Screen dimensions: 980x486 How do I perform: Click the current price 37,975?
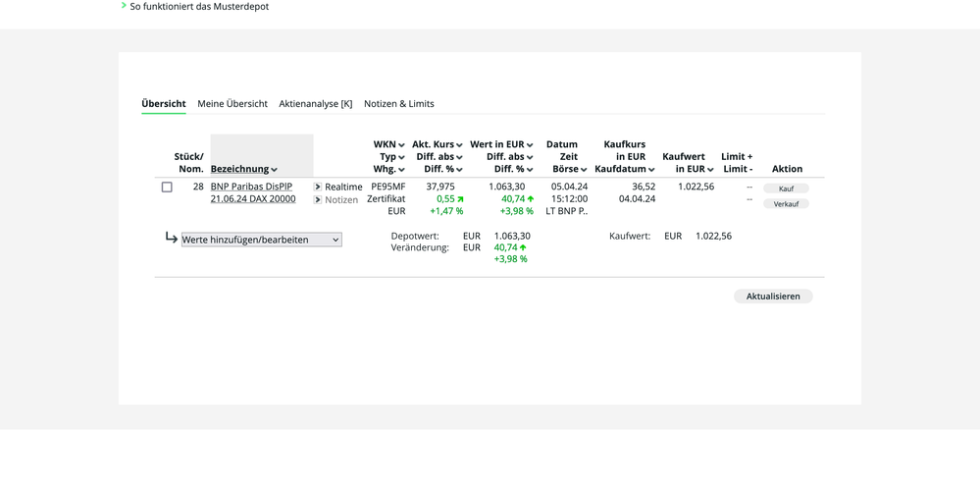coord(440,187)
